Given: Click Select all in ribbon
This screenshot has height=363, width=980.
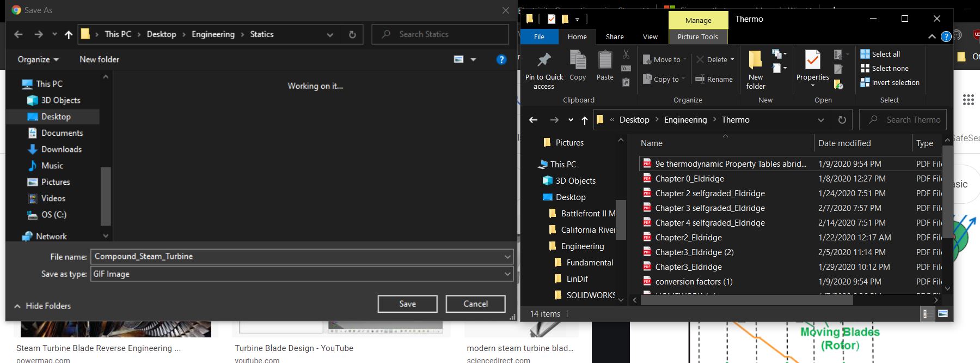Looking at the screenshot, I should pos(880,54).
